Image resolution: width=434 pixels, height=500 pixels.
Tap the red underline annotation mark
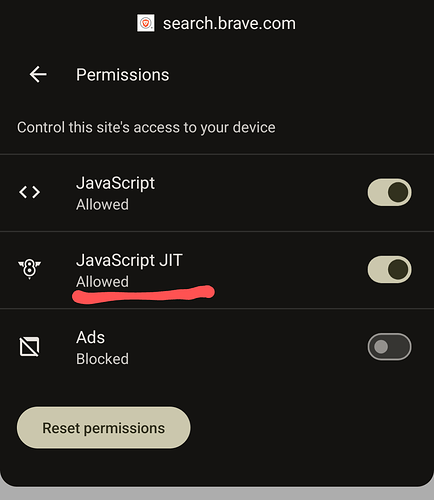pos(143,294)
